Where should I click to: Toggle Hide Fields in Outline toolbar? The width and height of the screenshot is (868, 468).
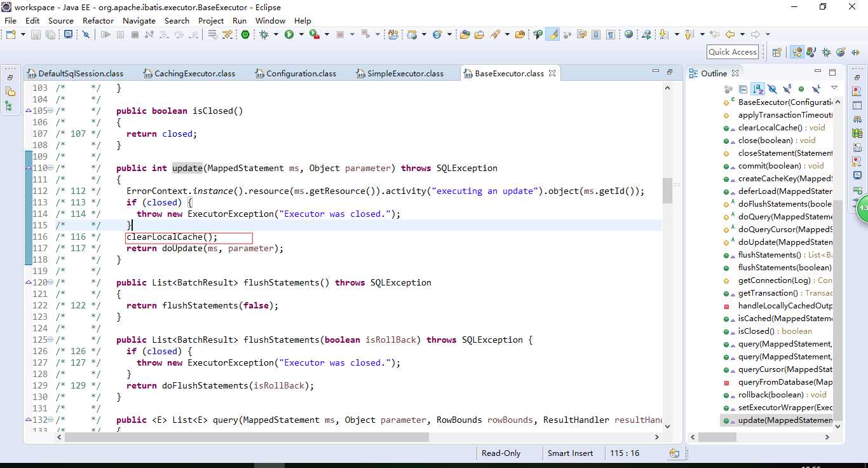pos(772,89)
